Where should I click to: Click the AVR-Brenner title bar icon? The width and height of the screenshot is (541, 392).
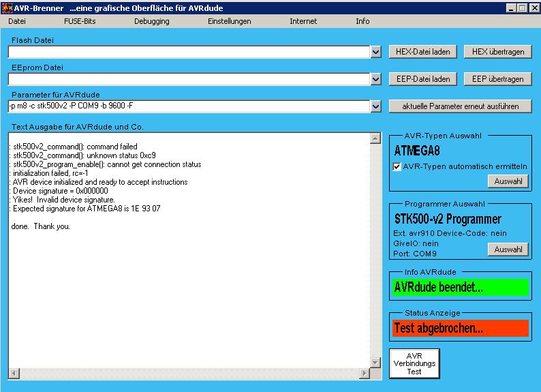pos(7,8)
